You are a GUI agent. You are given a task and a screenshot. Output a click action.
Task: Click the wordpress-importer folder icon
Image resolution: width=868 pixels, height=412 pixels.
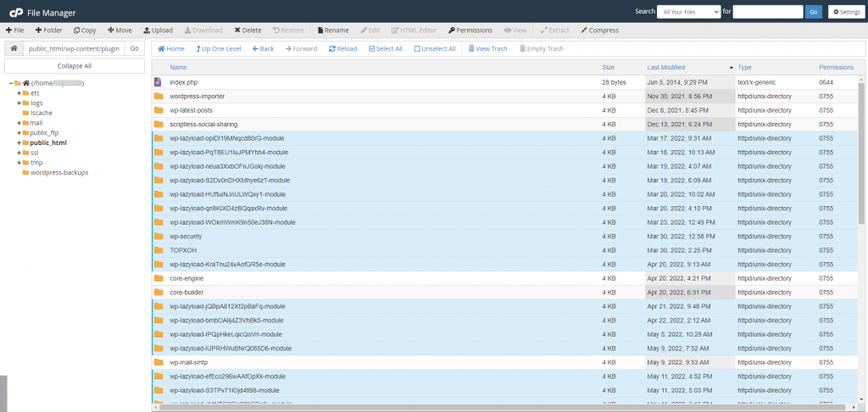pos(159,96)
